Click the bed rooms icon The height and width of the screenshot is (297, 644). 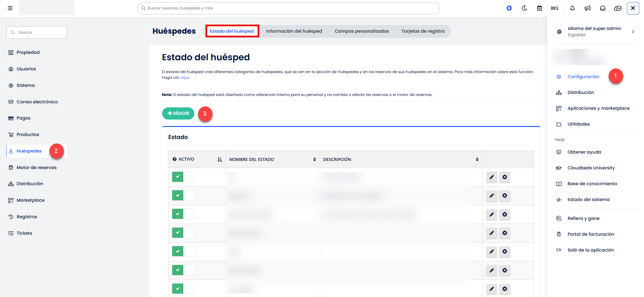[555, 8]
